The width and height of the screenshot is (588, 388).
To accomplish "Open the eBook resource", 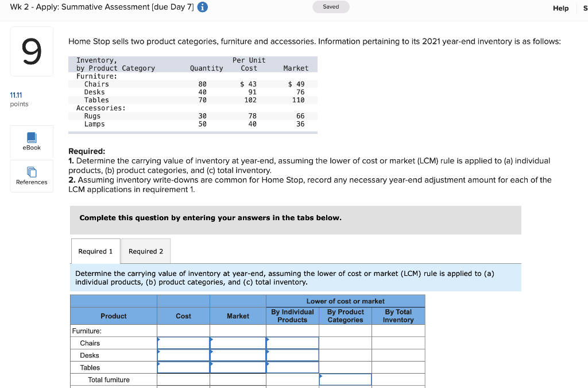I will (x=32, y=142).
